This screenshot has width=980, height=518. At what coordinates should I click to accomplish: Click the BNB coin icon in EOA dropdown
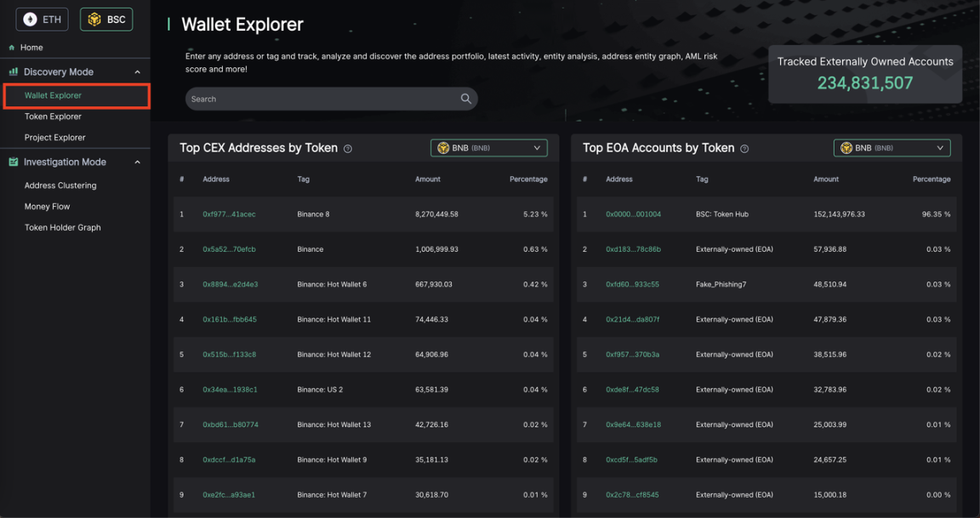point(846,148)
